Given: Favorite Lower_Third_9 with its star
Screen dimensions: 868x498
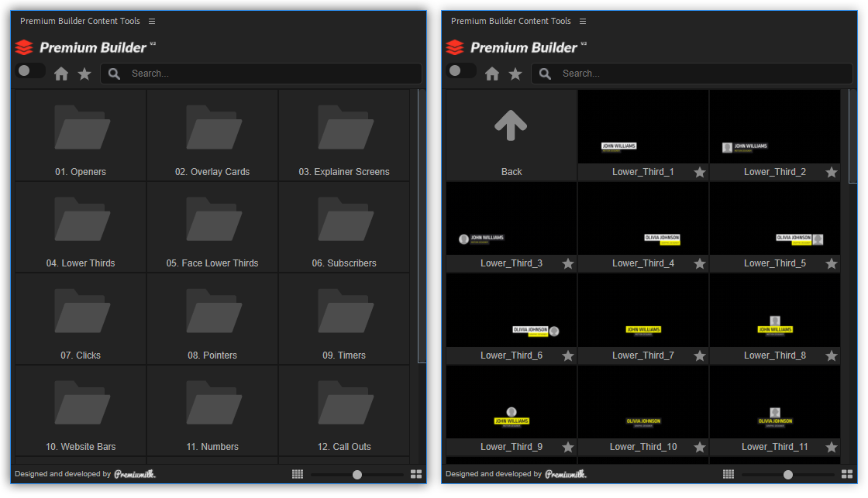Looking at the screenshot, I should pyautogui.click(x=568, y=447).
